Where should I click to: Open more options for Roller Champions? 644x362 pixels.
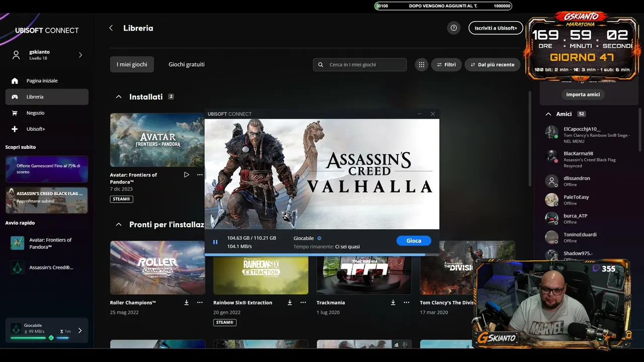coord(200,303)
